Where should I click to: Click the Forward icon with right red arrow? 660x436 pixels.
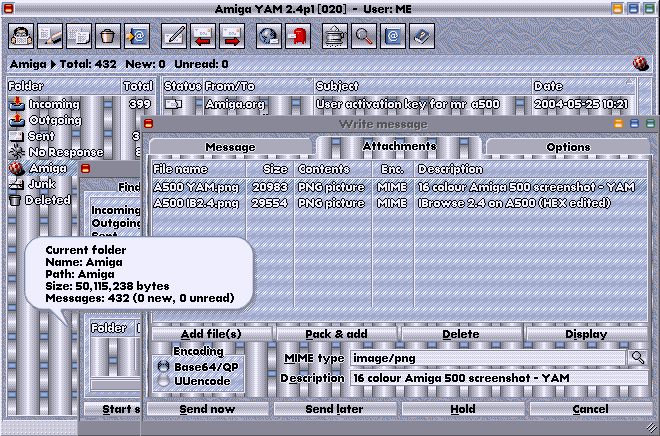232,36
